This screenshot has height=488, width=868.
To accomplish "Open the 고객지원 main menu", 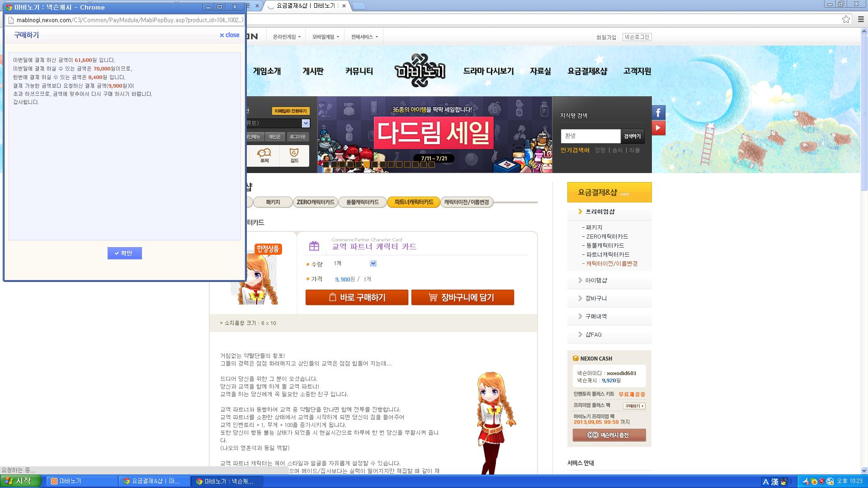I will [637, 71].
